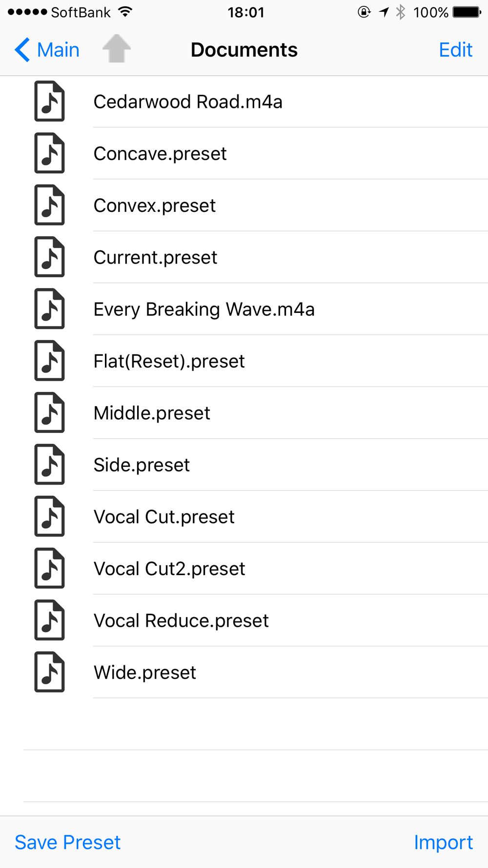Go back to Main with chevron

(47, 50)
